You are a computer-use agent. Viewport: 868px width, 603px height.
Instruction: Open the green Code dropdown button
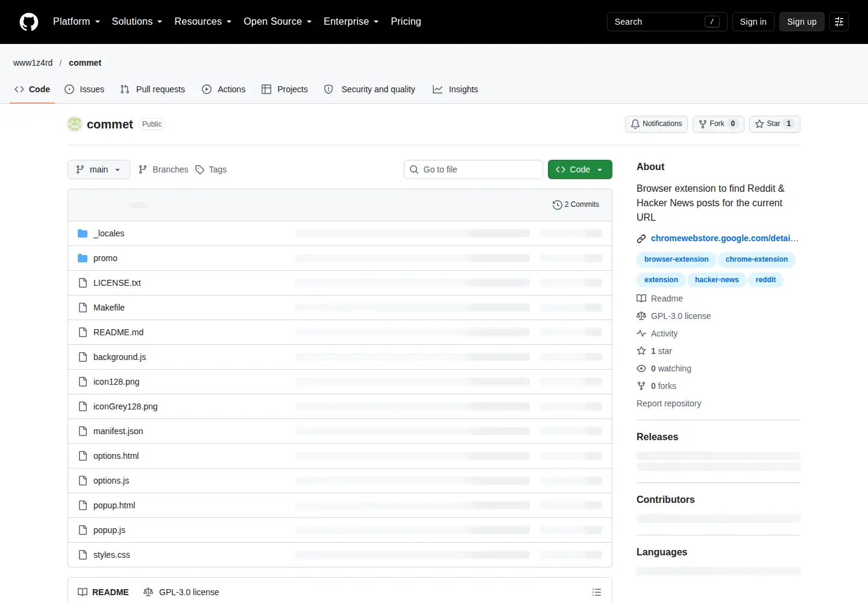tap(580, 169)
